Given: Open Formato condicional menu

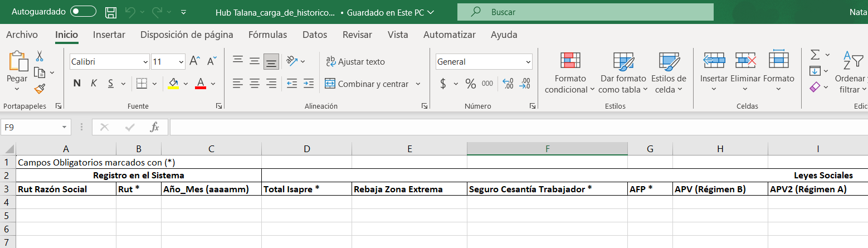Looking at the screenshot, I should pos(570,73).
